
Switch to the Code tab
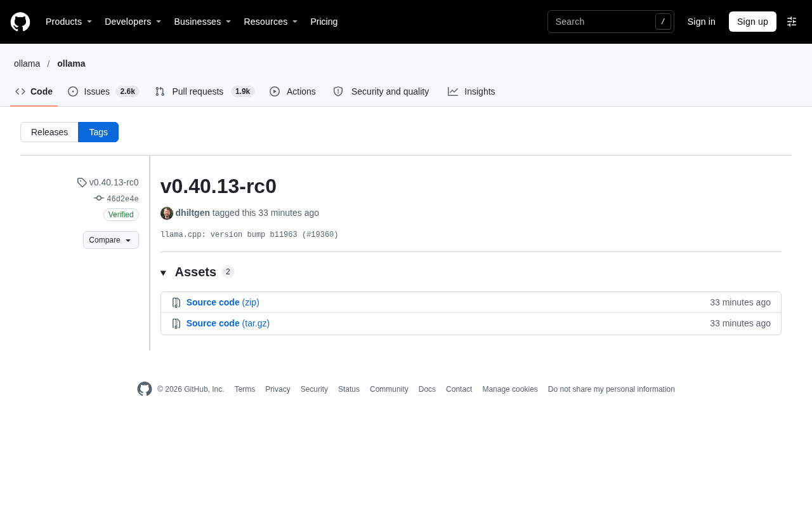pyautogui.click(x=34, y=91)
